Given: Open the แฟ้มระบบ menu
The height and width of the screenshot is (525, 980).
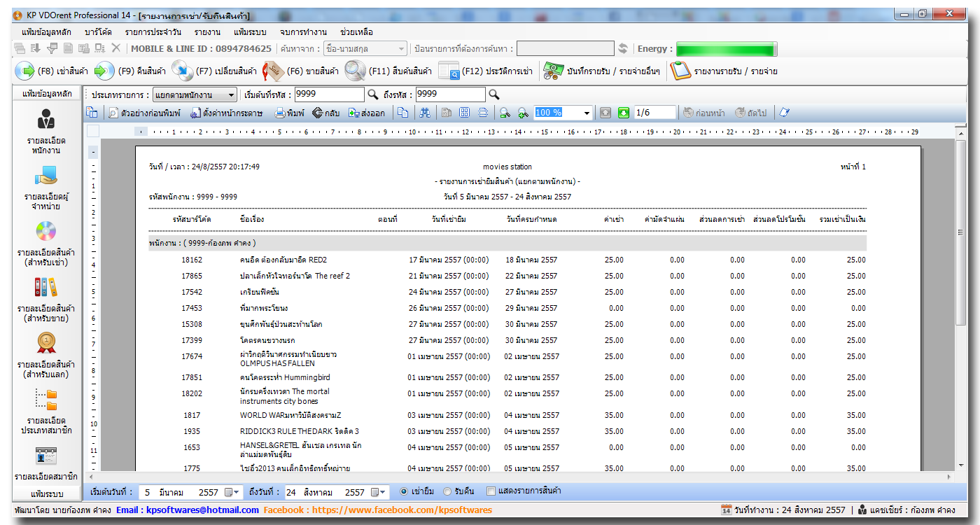Looking at the screenshot, I should pyautogui.click(x=250, y=32).
